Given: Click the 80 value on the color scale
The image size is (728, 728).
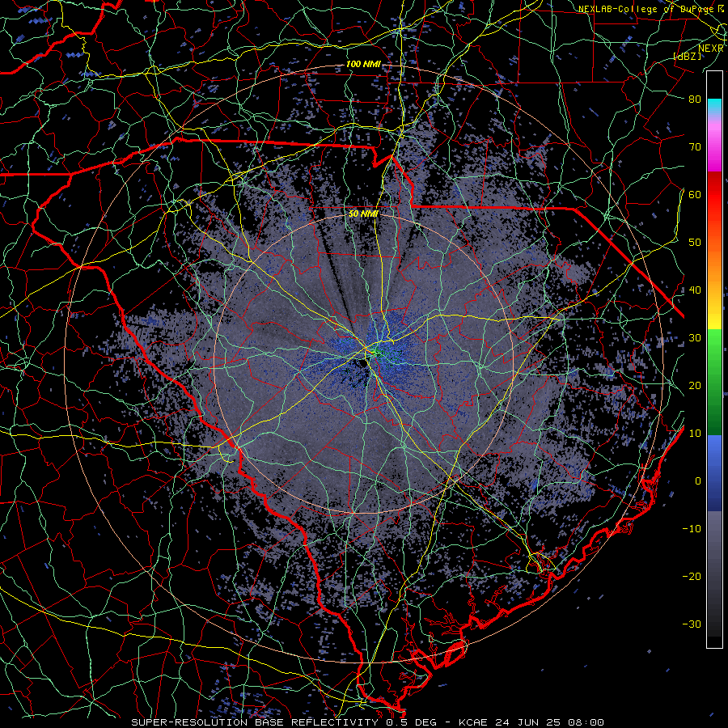Looking at the screenshot, I should [x=695, y=99].
